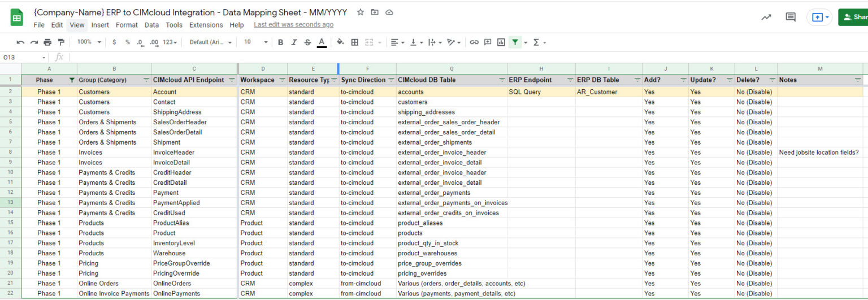Toggle the green filter icon in toolbar
The width and height of the screenshot is (868, 300).
pos(515,42)
